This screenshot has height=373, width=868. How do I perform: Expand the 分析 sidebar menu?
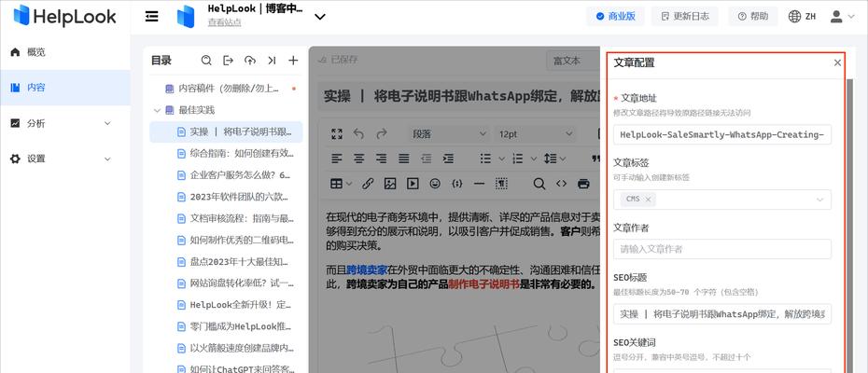[107, 123]
